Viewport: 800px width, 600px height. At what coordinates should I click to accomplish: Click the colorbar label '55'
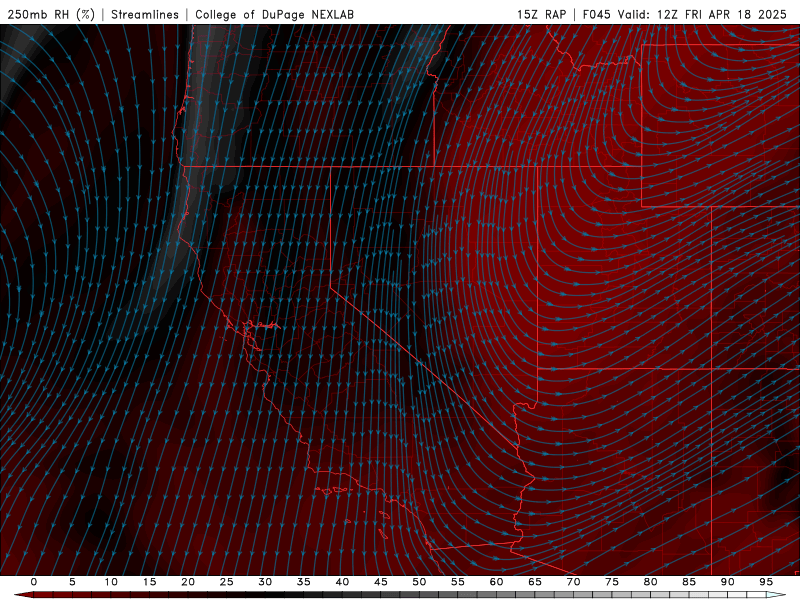tap(458, 582)
